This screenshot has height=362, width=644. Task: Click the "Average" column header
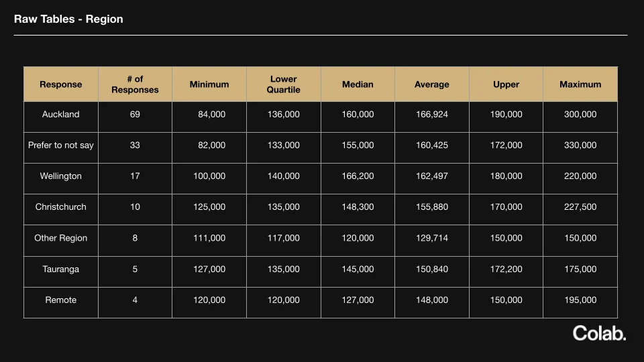click(x=432, y=84)
